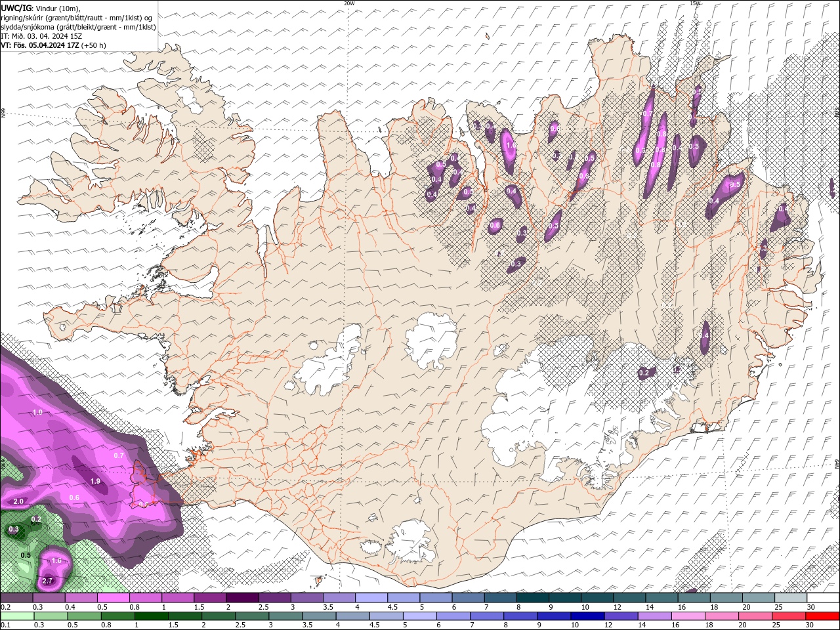The height and width of the screenshot is (630, 840).
Task: Pick the darkest green rain swatch starting at 1
Action: tap(151, 616)
